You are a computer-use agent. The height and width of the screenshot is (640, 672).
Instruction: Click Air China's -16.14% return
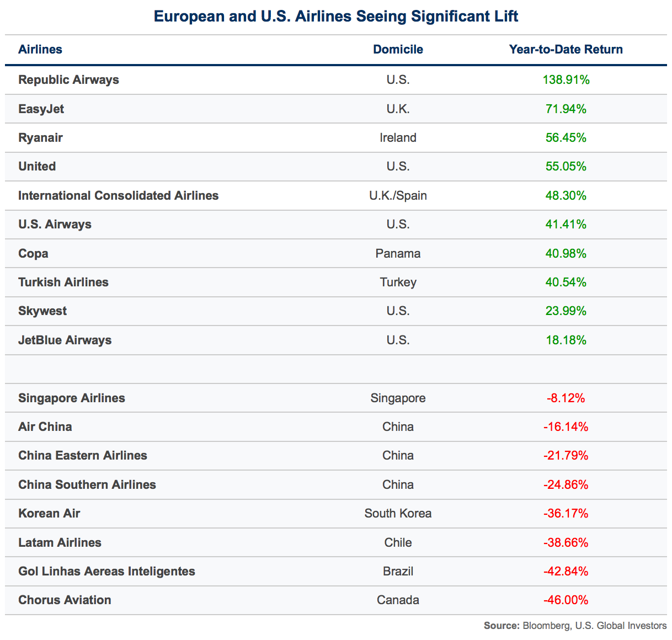(x=566, y=427)
